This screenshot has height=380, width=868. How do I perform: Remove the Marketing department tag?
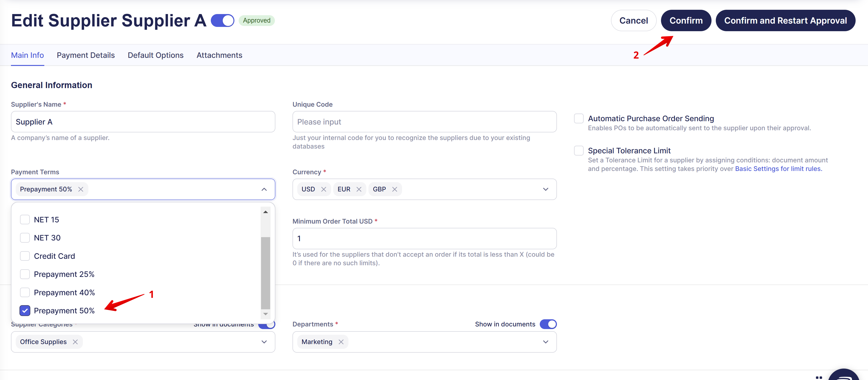click(x=341, y=342)
